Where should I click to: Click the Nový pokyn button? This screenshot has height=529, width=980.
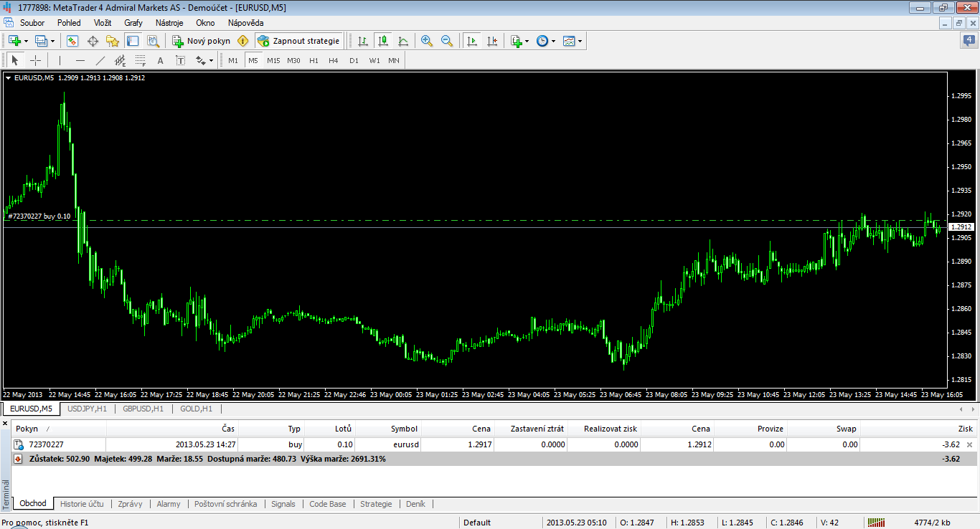point(202,41)
